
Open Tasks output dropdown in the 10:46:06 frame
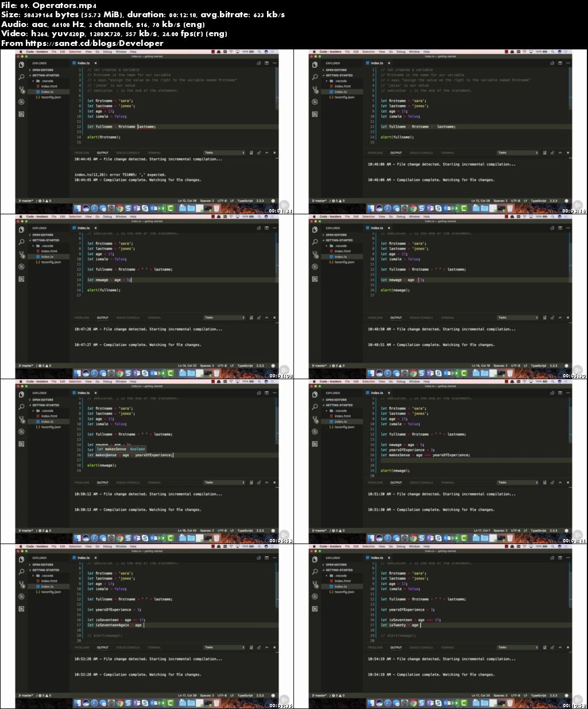pos(517,152)
